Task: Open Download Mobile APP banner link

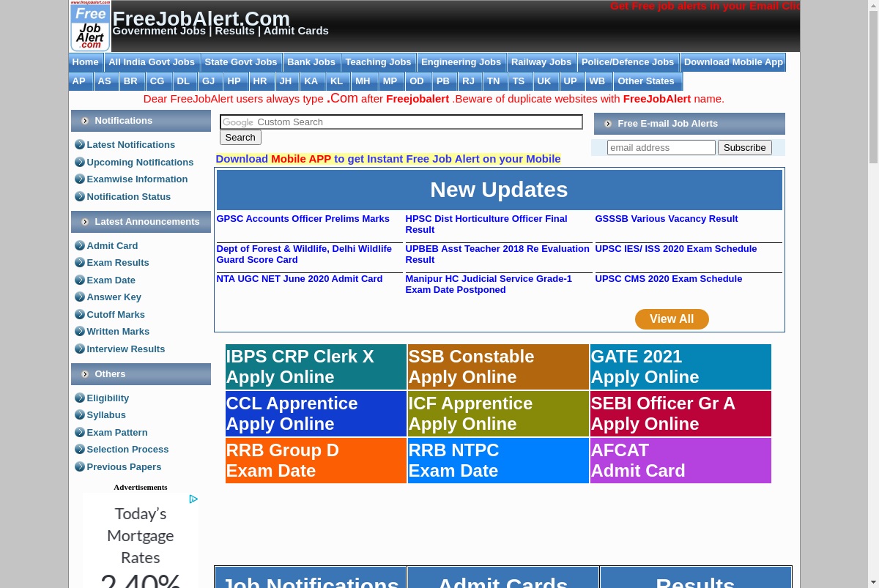Action: tap(388, 159)
